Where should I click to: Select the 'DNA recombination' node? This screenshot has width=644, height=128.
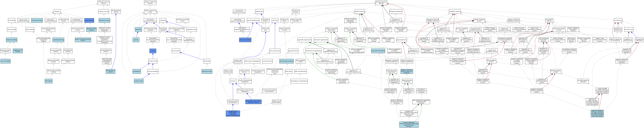point(301,71)
